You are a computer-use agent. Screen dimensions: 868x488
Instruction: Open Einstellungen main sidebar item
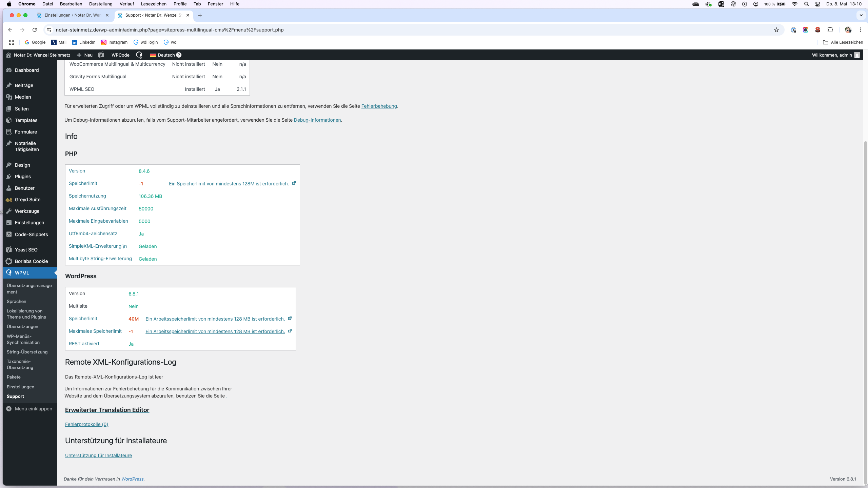click(x=30, y=223)
